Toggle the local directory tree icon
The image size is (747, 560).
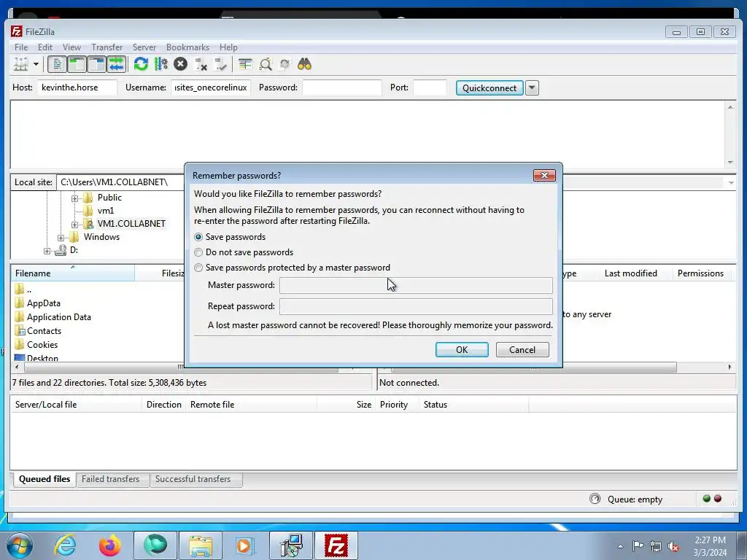[77, 64]
